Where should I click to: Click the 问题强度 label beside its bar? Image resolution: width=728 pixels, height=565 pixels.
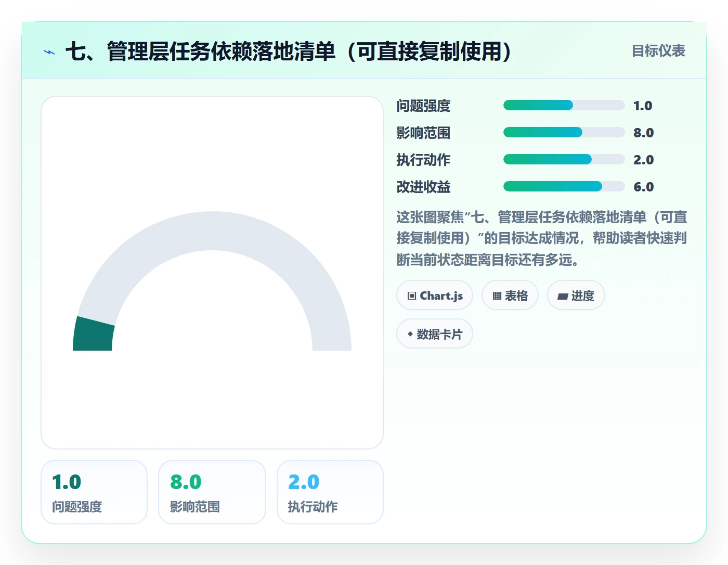coord(423,106)
